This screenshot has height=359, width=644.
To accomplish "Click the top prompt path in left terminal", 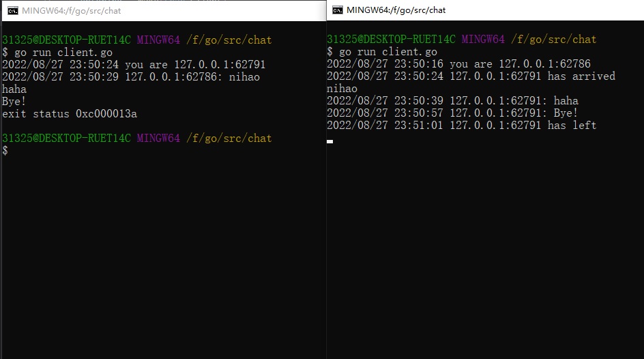I will coord(229,40).
